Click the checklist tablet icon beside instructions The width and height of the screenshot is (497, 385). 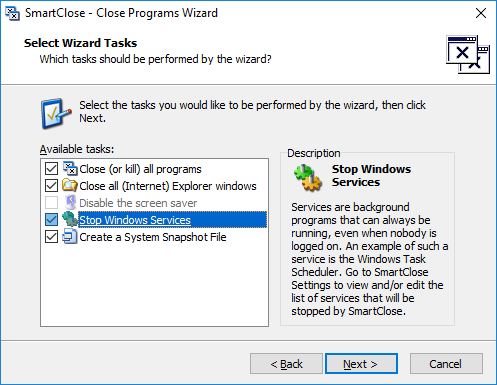click(56, 113)
